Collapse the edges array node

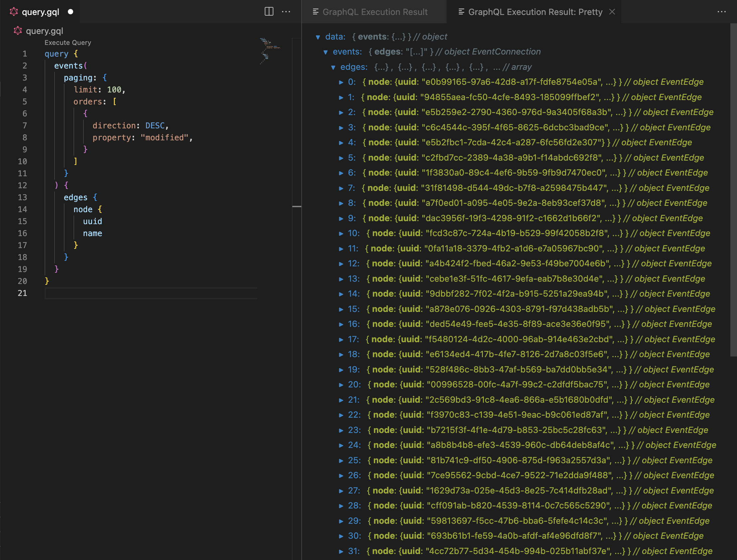[x=334, y=67]
